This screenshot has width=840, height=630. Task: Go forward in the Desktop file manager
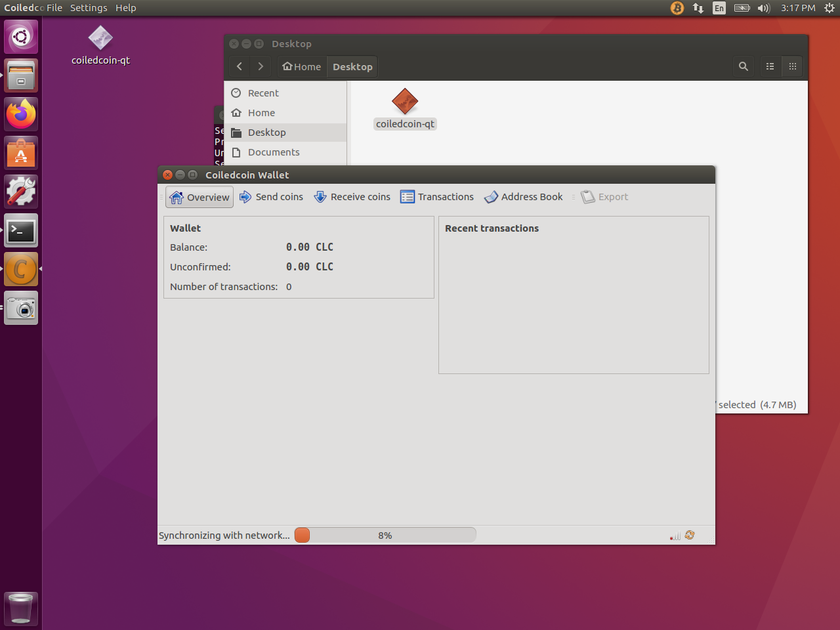click(x=261, y=66)
